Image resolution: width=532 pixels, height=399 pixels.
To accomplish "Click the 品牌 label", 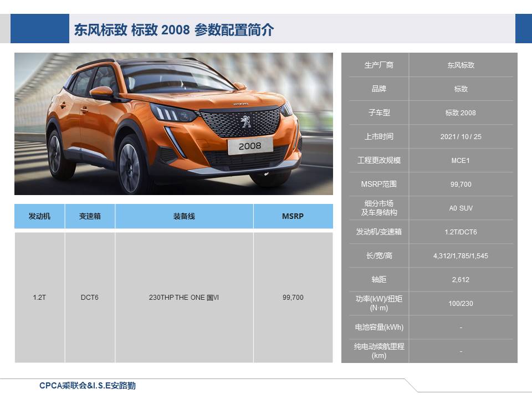I will click(x=379, y=89).
